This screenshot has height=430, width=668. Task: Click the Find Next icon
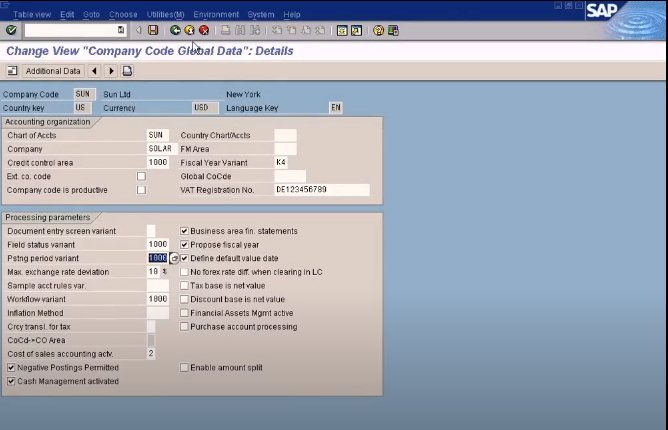pos(255,30)
